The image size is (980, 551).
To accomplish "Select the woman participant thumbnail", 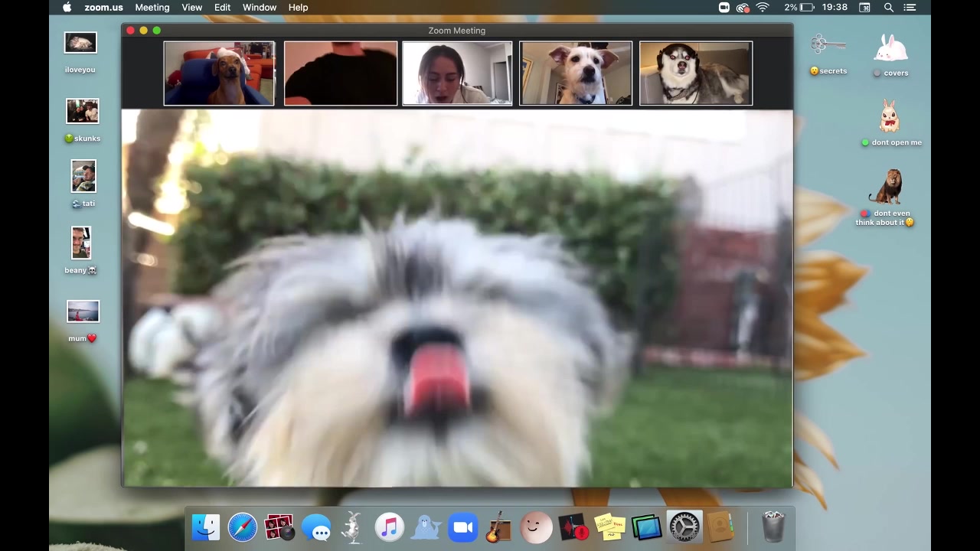I will 457,73.
